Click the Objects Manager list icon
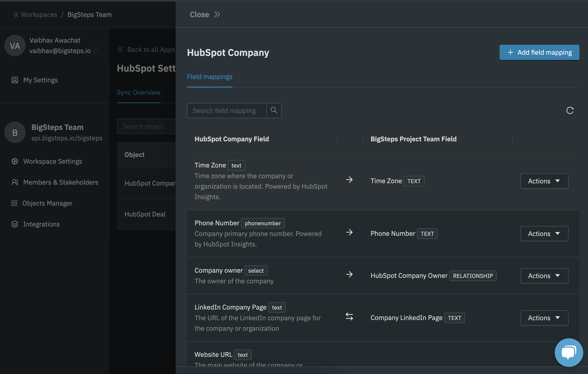Viewport: 588px width, 374px height. (14, 203)
